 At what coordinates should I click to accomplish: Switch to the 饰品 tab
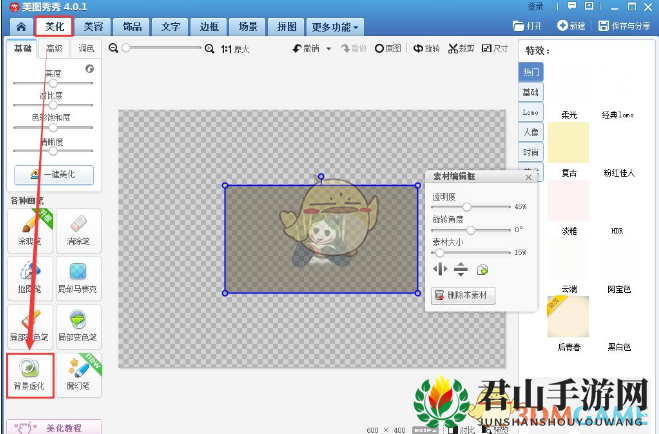point(132,27)
